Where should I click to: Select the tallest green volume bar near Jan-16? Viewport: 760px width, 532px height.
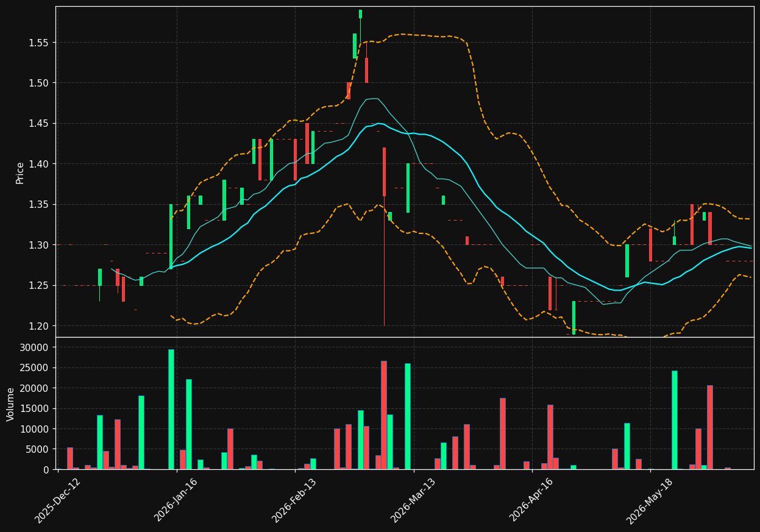(171, 410)
